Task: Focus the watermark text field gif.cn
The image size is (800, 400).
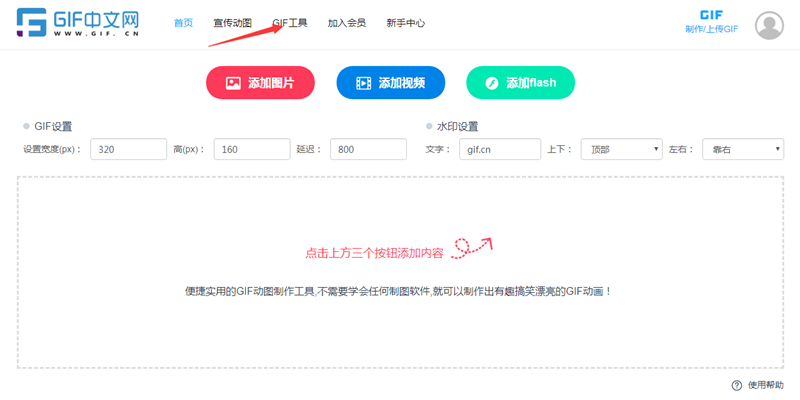Action: pos(500,149)
